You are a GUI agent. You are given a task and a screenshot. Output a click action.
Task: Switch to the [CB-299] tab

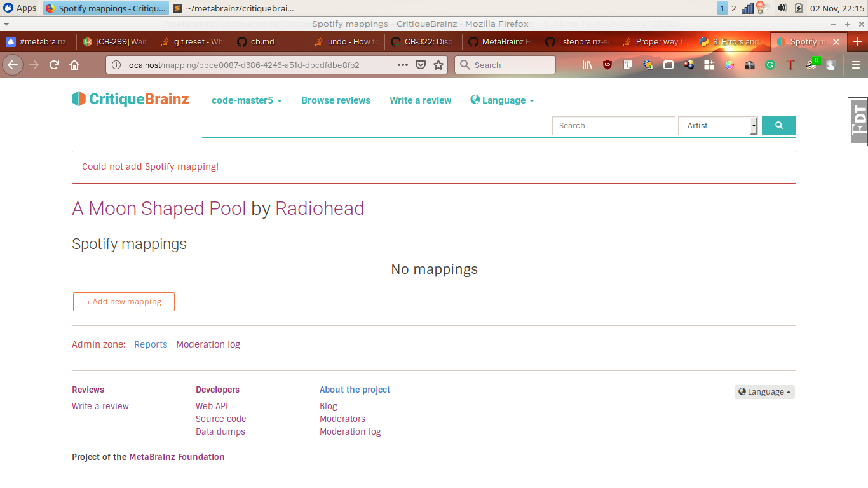pyautogui.click(x=115, y=41)
